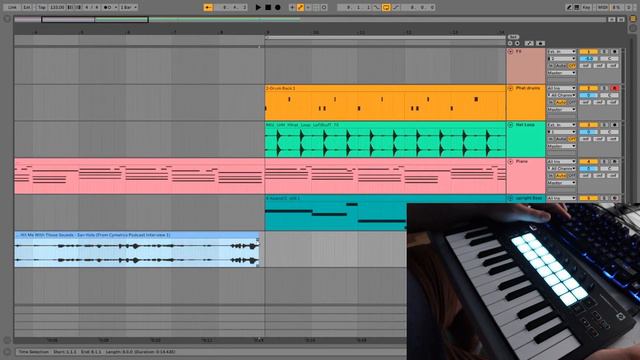Click the Arrangement Record circle button

click(278, 7)
